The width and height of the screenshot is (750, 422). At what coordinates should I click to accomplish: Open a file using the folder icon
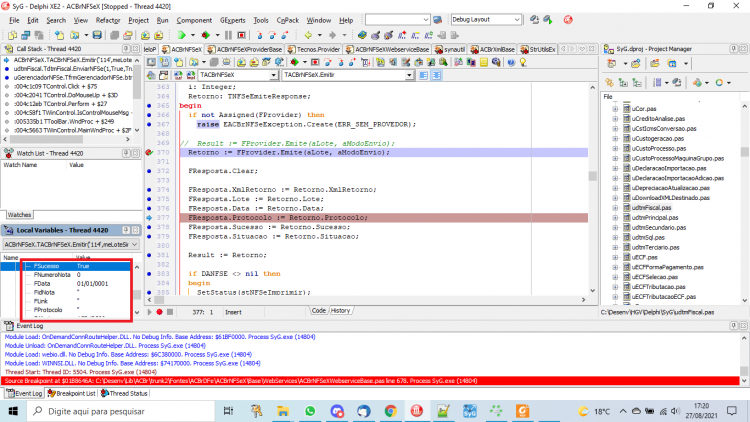click(x=75, y=35)
